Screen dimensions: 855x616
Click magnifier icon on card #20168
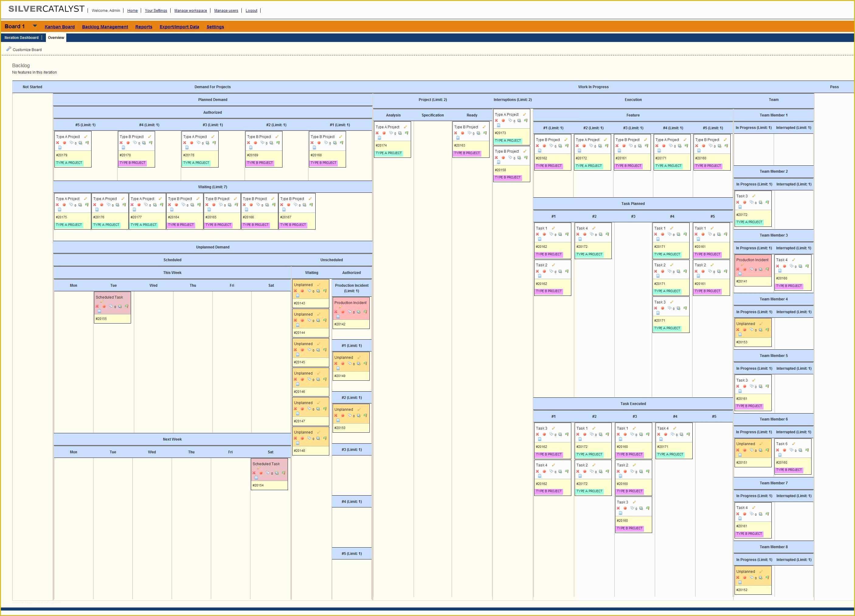tap(335, 143)
